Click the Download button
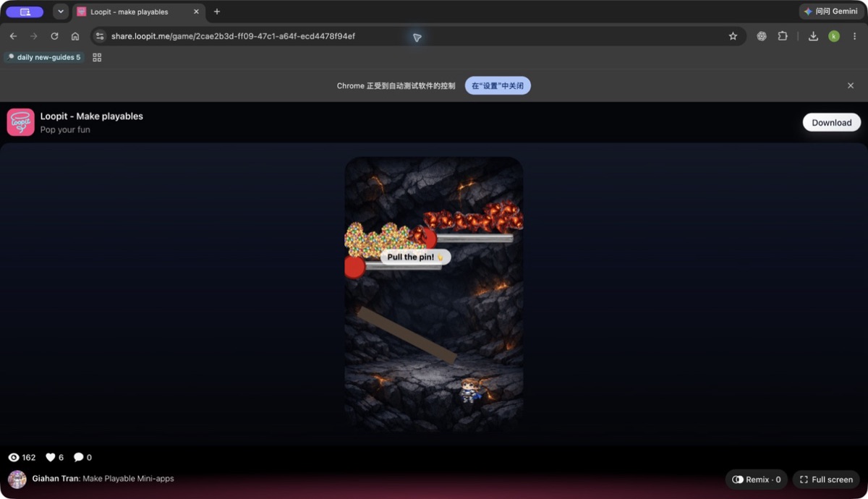868x499 pixels. point(832,122)
